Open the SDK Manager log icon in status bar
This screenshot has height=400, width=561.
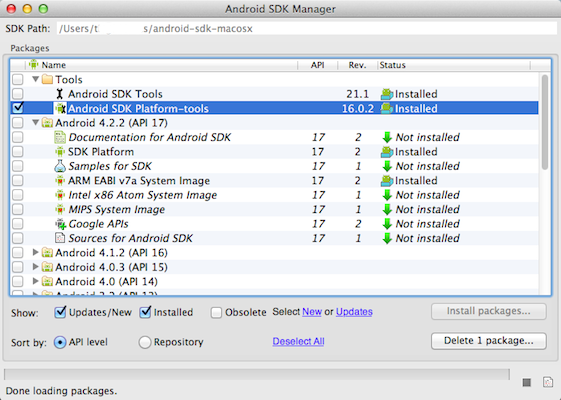[x=548, y=382]
